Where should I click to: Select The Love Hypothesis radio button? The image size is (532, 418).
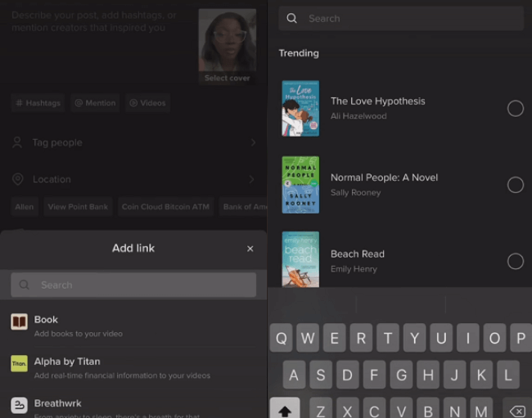515,108
